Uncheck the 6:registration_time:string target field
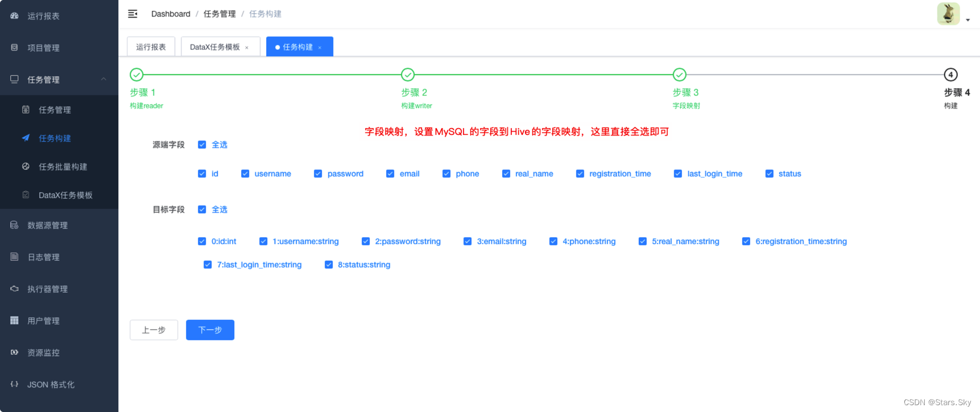 click(x=746, y=241)
